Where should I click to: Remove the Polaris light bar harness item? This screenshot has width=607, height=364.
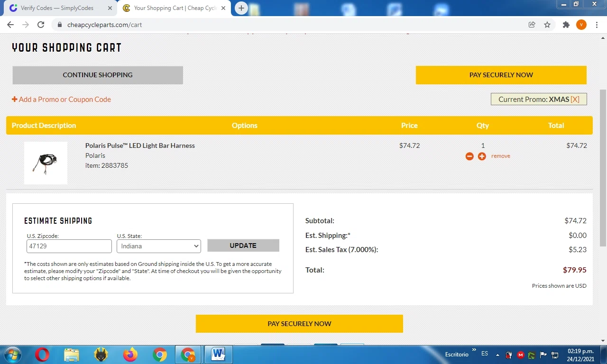(501, 156)
